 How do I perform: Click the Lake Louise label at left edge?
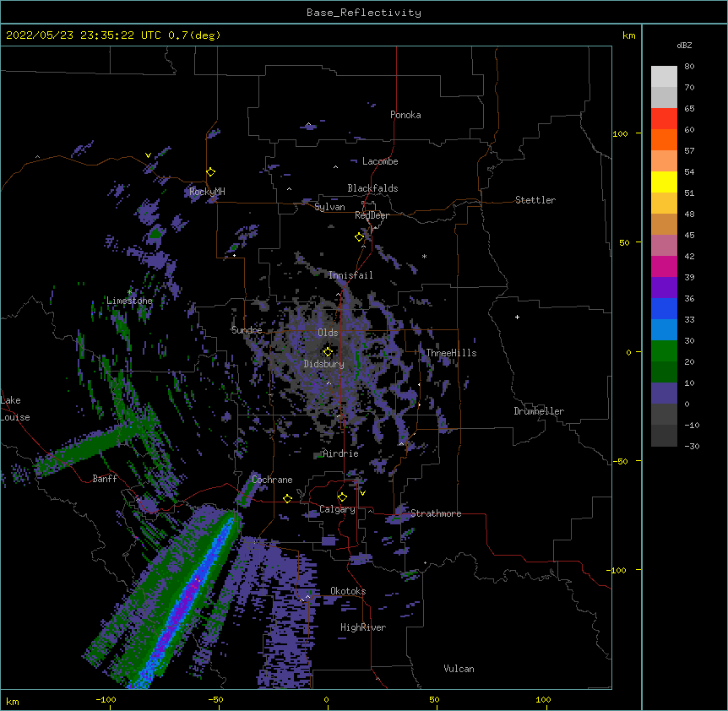click(14, 409)
